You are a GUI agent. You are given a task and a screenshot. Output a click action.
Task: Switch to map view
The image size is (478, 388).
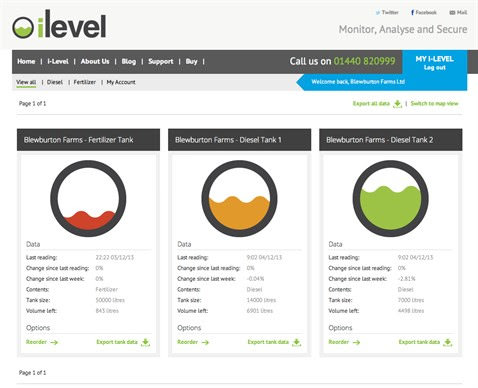(x=434, y=104)
